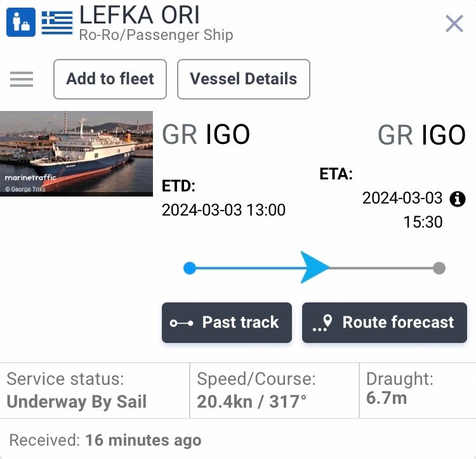Click the Underway By Sail status
The width and height of the screenshot is (476, 459).
point(77,402)
